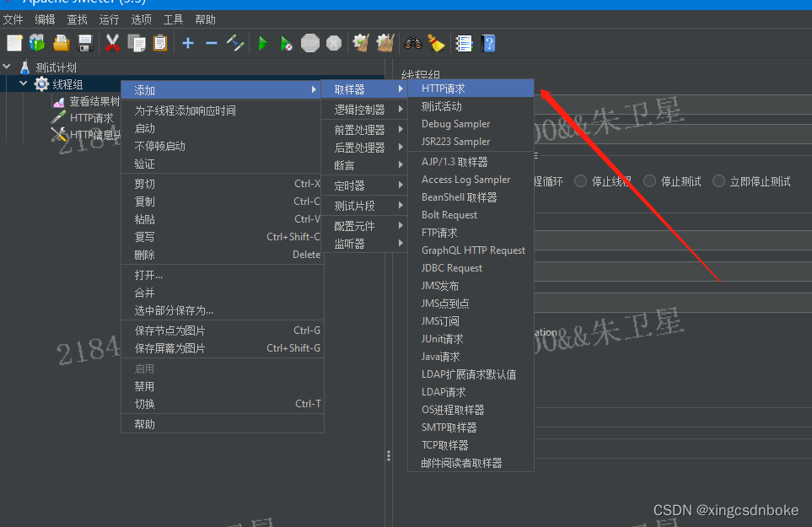The width and height of the screenshot is (812, 527).
Task: Expand the 监听器 submenu
Action: (x=364, y=244)
